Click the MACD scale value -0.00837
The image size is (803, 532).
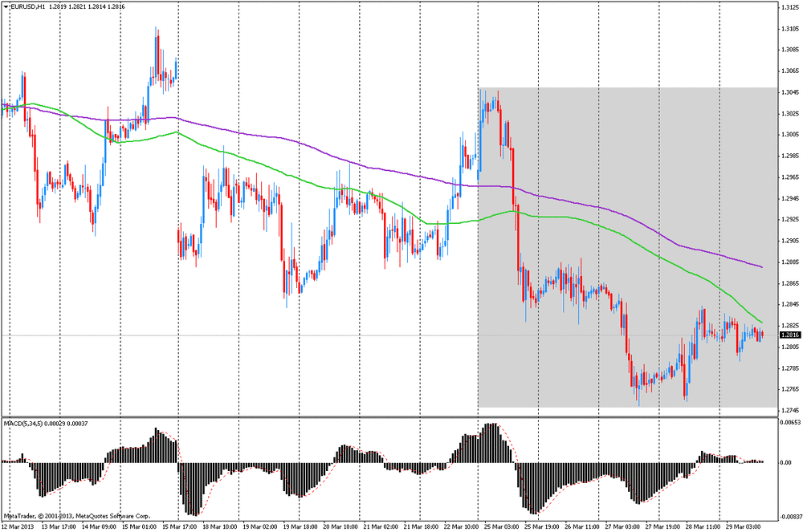pos(789,517)
